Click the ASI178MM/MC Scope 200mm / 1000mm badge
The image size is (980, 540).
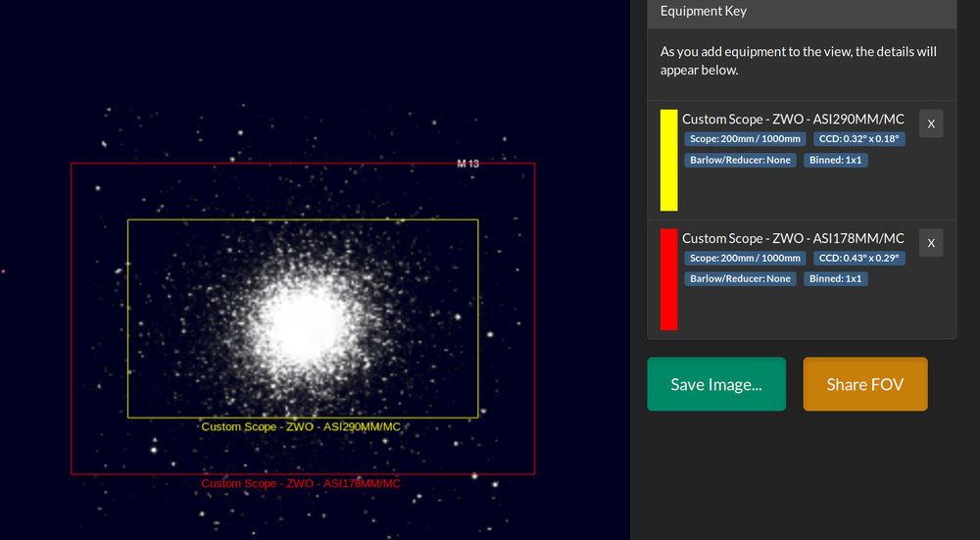click(745, 258)
